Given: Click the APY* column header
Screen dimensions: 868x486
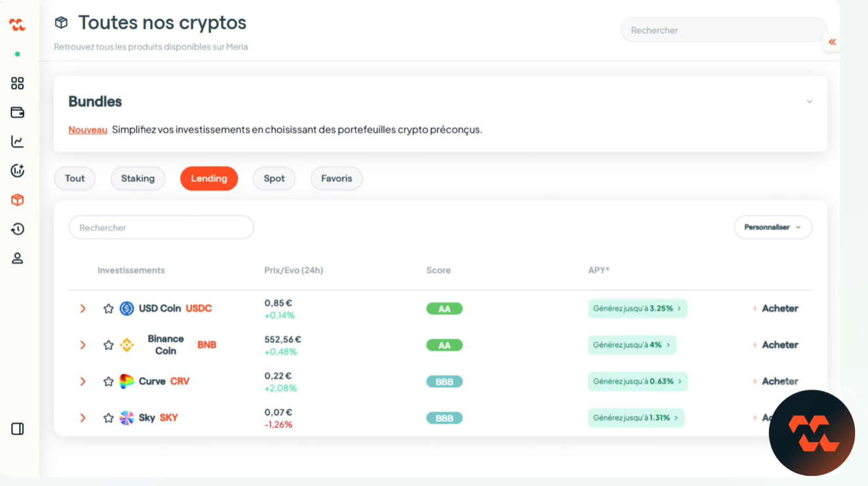Looking at the screenshot, I should pyautogui.click(x=599, y=270).
